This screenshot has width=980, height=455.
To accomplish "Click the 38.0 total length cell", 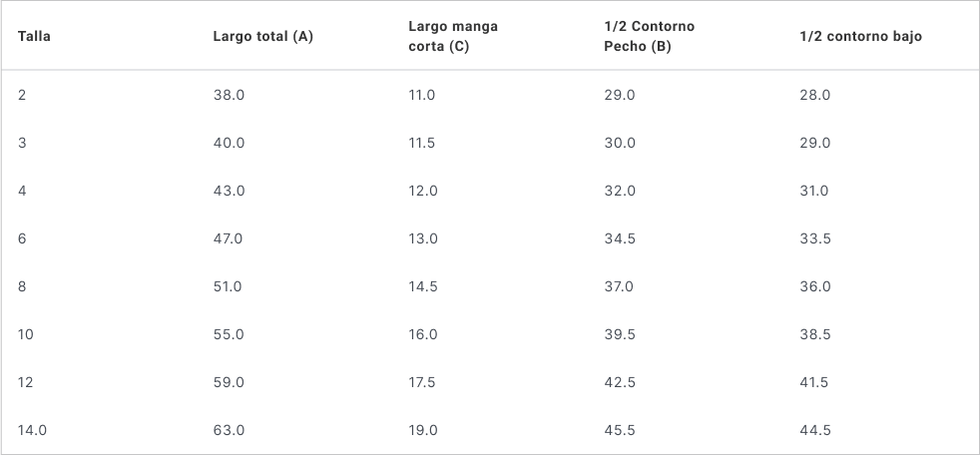I will coord(229,95).
